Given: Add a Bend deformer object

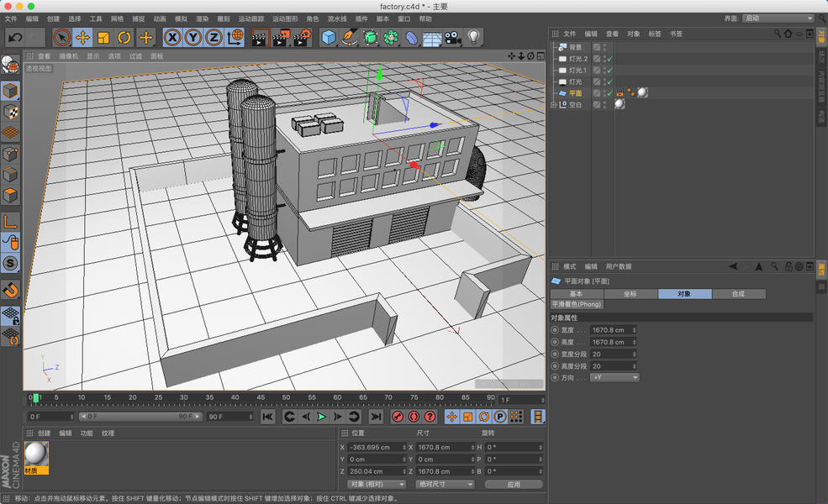Looking at the screenshot, I should pyautogui.click(x=411, y=38).
